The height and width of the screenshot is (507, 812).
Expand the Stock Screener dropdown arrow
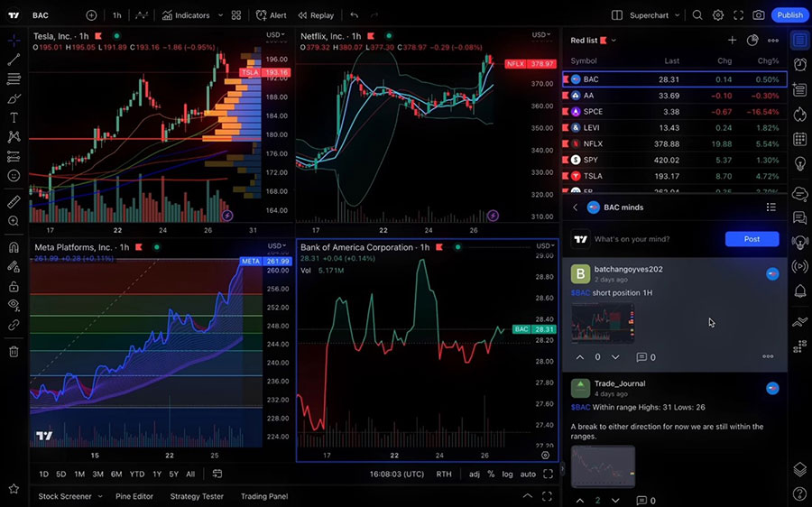(x=100, y=496)
